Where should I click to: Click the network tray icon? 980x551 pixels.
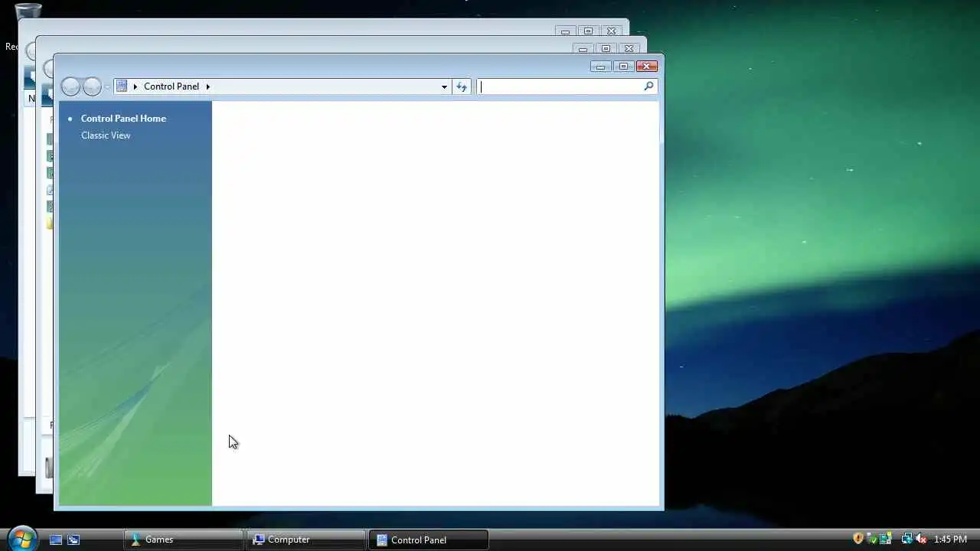[x=906, y=539]
